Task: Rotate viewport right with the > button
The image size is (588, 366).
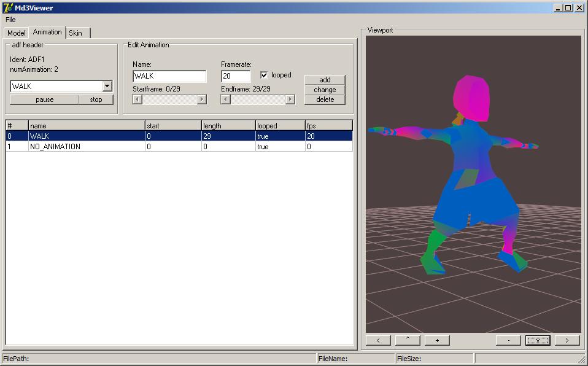Action: coord(567,340)
